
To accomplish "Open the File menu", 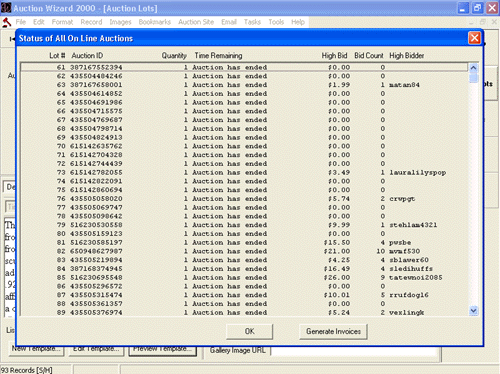I will 21,22.
